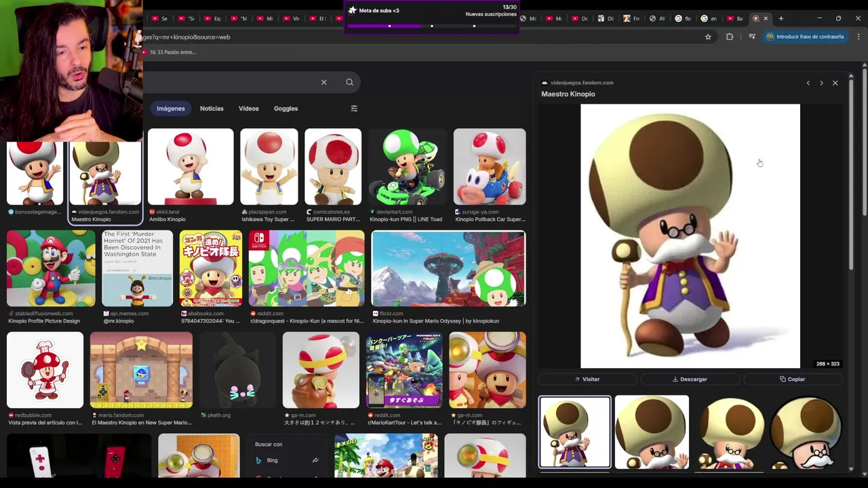The width and height of the screenshot is (868, 488).
Task: Click the magnifier search icon
Action: [x=349, y=83]
